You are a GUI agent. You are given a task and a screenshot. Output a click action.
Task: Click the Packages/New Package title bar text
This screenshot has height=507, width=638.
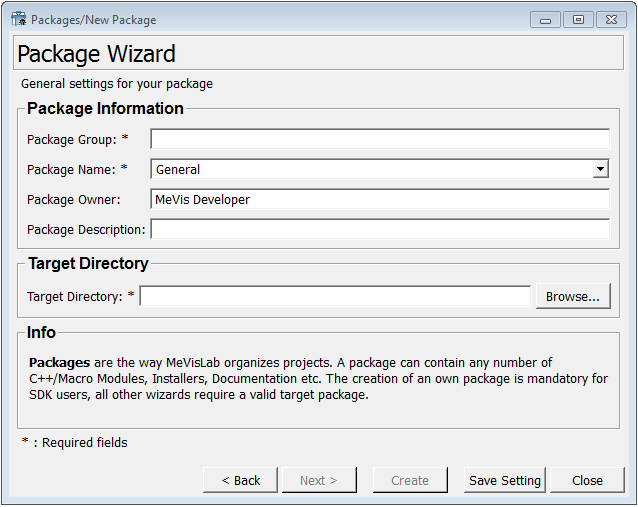pos(94,19)
